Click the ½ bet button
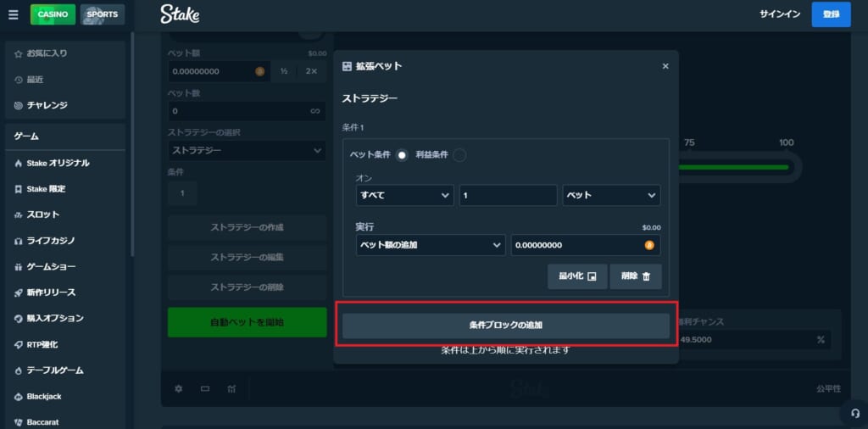The height and width of the screenshot is (429, 868). point(284,71)
